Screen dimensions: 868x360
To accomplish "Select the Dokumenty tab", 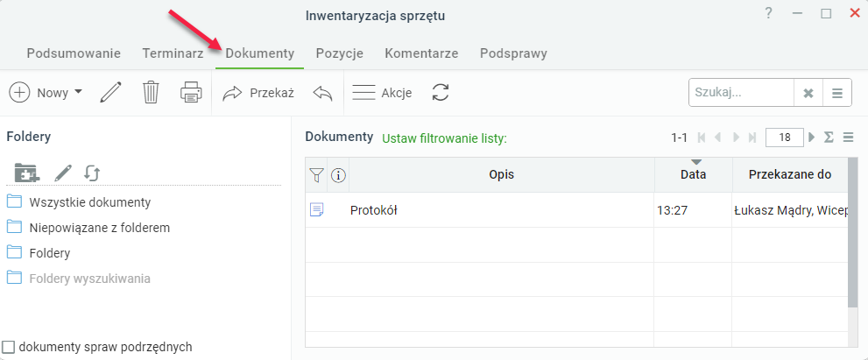I will (259, 53).
